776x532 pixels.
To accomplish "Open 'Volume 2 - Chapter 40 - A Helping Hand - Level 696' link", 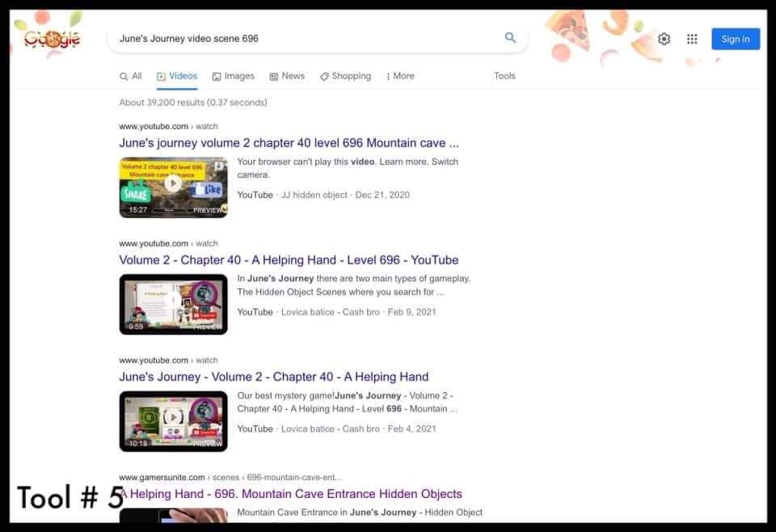I will pyautogui.click(x=289, y=260).
